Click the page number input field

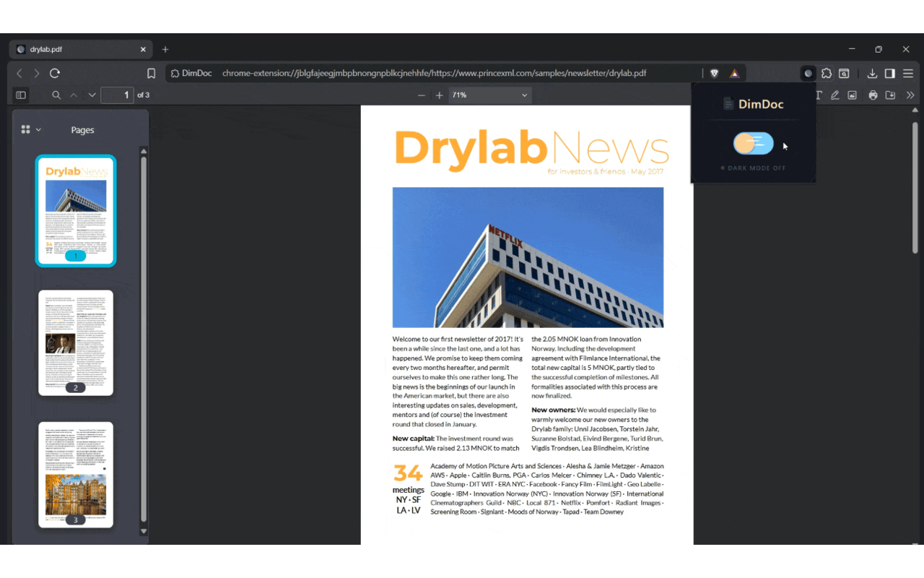pos(117,95)
